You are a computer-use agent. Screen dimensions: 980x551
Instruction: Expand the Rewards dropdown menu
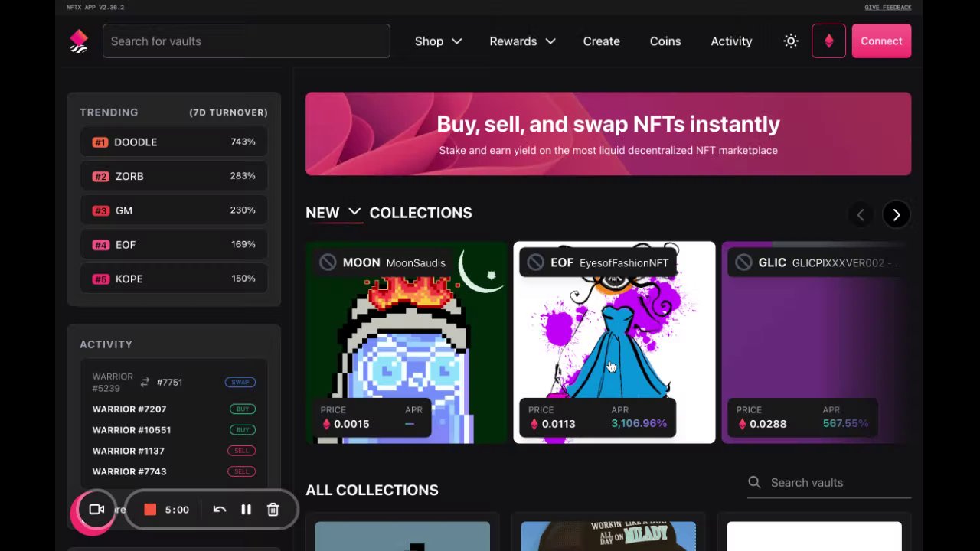522,41
